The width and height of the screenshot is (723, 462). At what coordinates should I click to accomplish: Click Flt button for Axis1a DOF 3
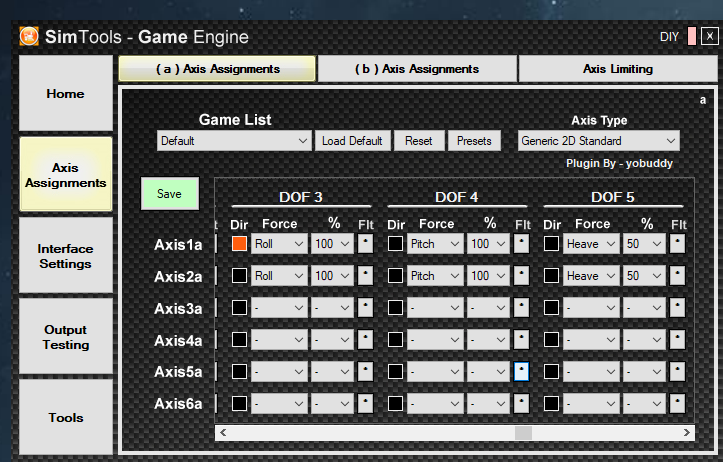coord(365,243)
